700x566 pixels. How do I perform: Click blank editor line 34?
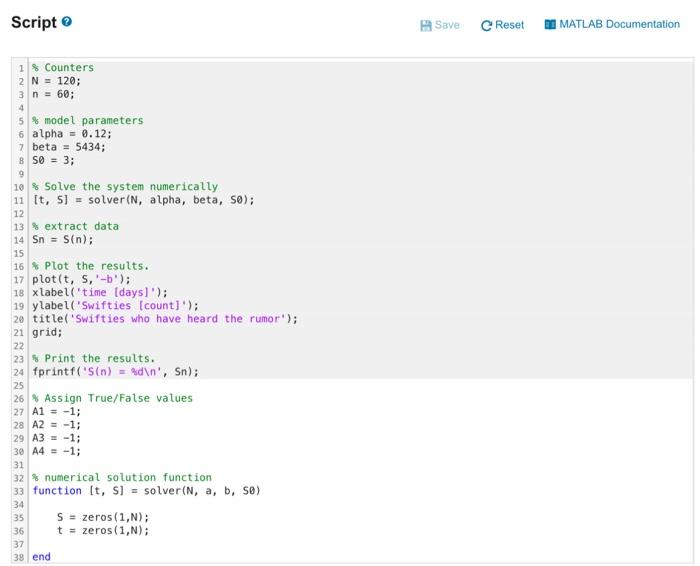point(361,504)
